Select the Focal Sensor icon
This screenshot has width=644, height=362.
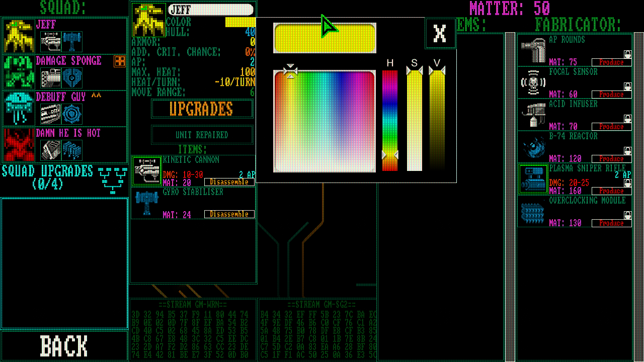pos(533,82)
